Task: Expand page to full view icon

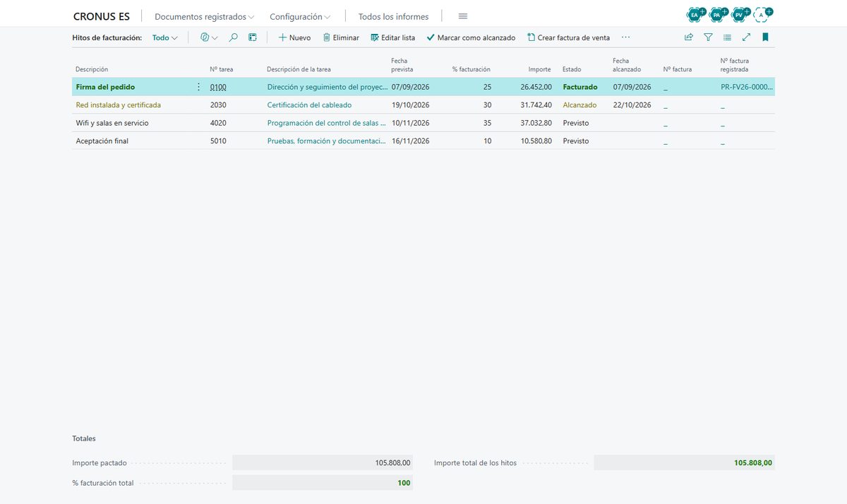Action: [x=746, y=37]
